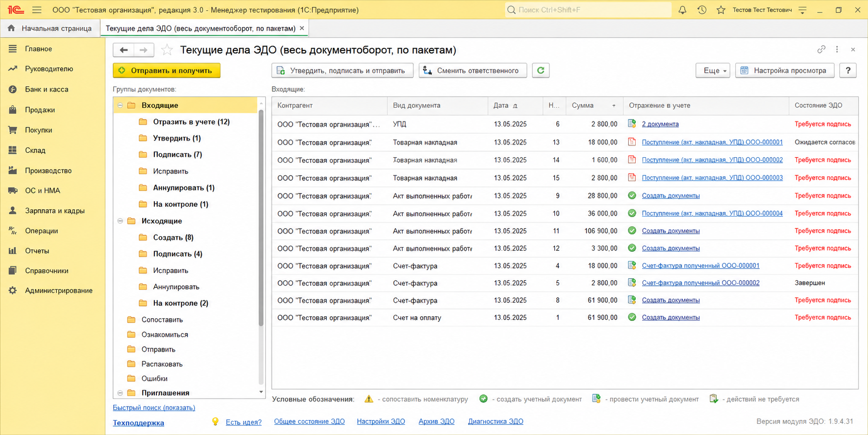Viewport: 868px width, 435px height.
Task: Go back using the left arrow button
Action: pos(124,50)
